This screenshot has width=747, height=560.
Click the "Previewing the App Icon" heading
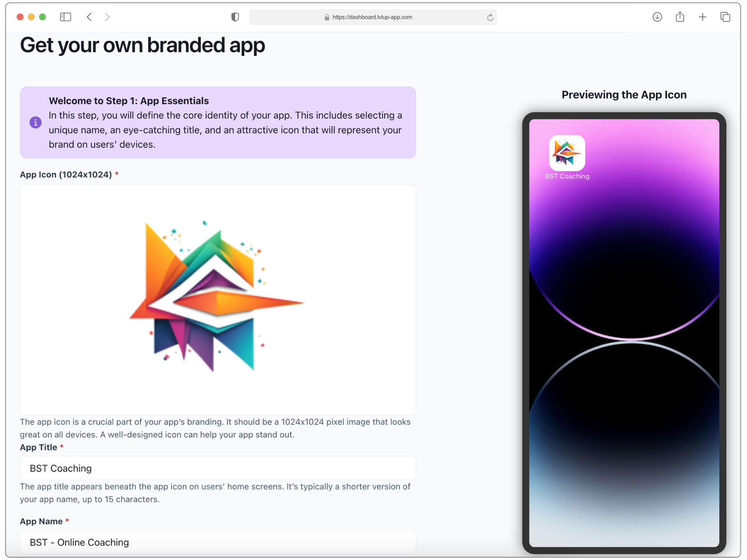(624, 95)
